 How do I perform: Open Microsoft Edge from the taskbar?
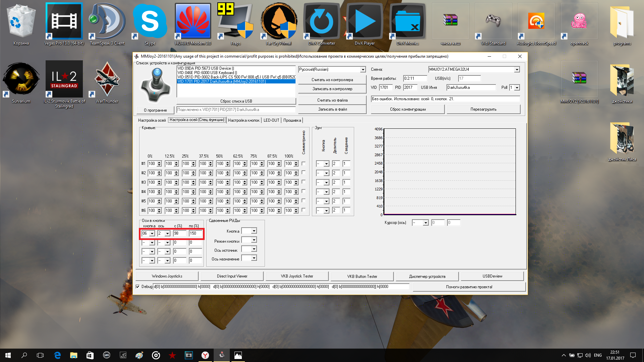(x=57, y=355)
